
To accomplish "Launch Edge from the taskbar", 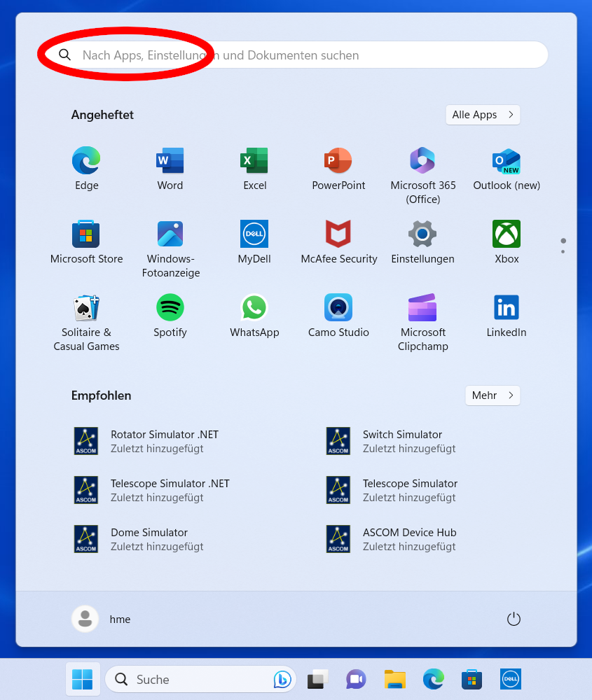I will click(x=434, y=680).
